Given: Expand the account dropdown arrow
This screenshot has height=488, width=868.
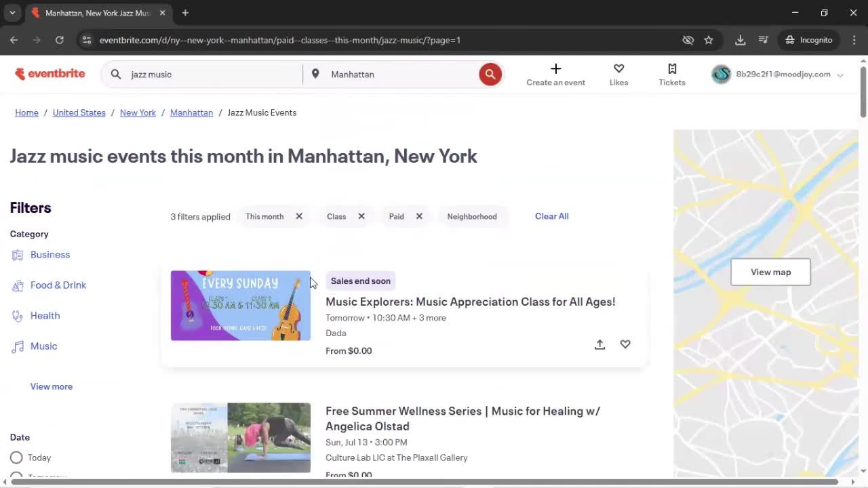Looking at the screenshot, I should 840,75.
